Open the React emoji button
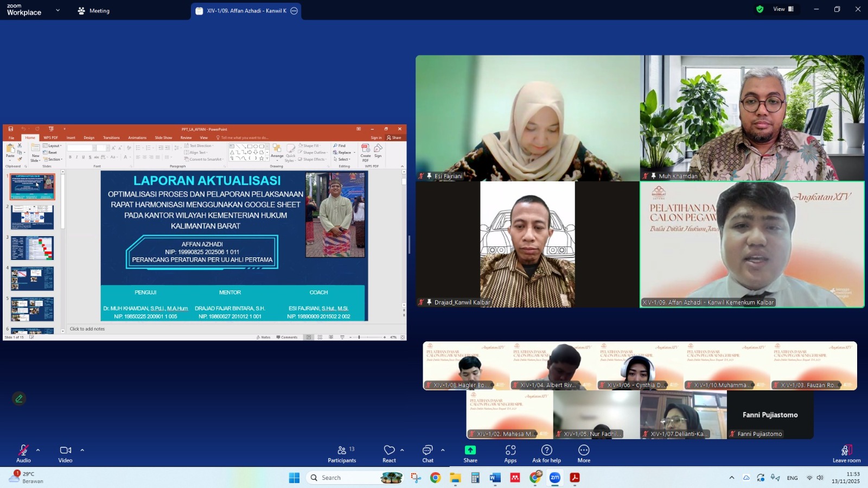The height and width of the screenshot is (488, 868). click(389, 454)
